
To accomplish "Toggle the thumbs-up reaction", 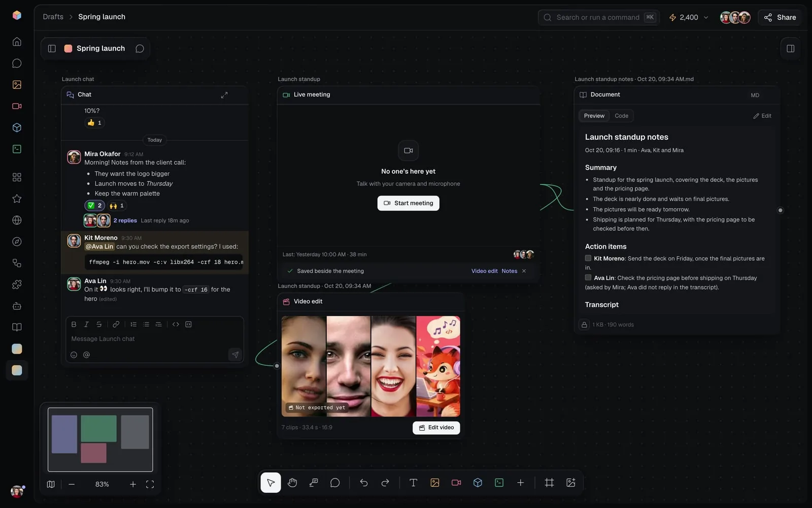I will [94, 122].
